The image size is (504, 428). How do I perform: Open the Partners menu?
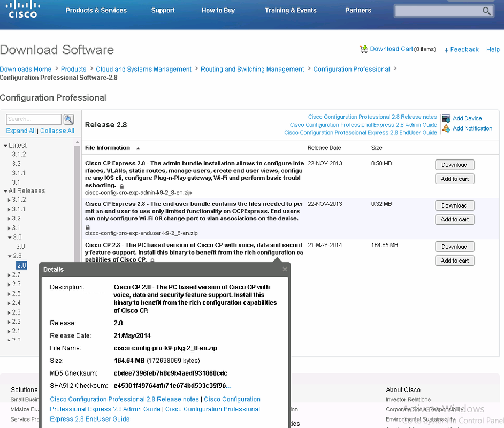[x=358, y=10]
